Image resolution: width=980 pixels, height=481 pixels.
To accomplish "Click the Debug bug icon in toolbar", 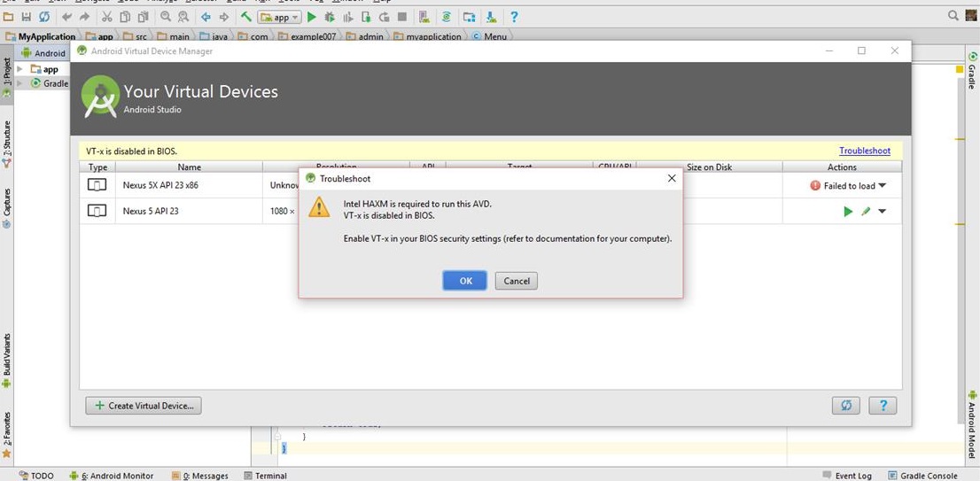I will pyautogui.click(x=330, y=17).
